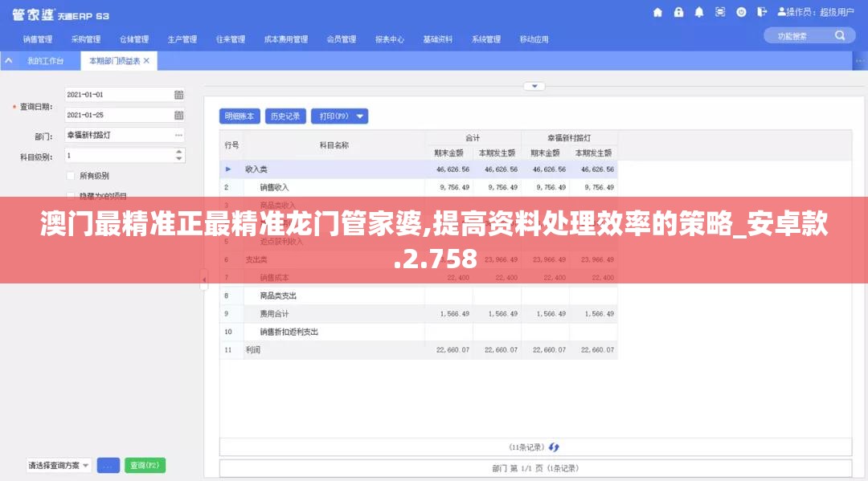Open calendar for start date 2021-01-01
868x481 pixels.
point(178,95)
